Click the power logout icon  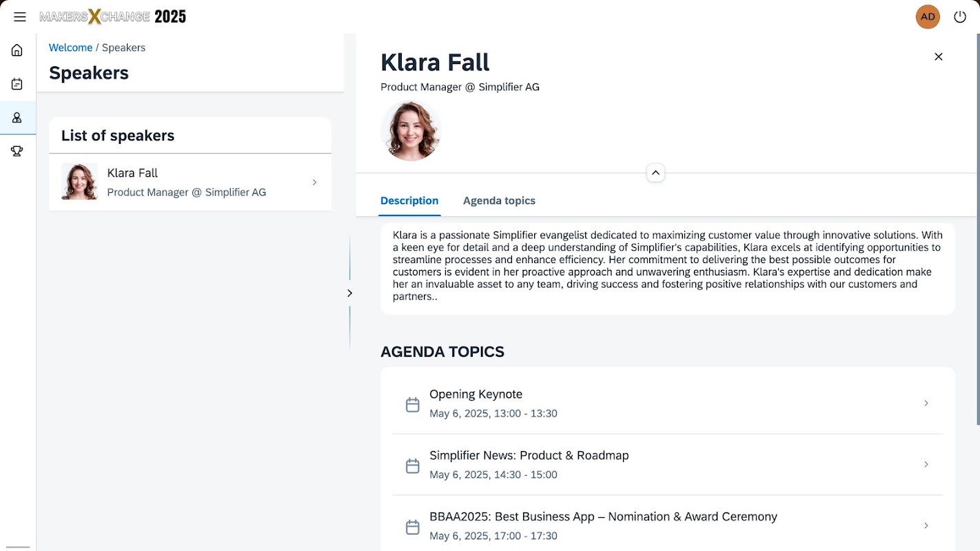click(x=960, y=17)
